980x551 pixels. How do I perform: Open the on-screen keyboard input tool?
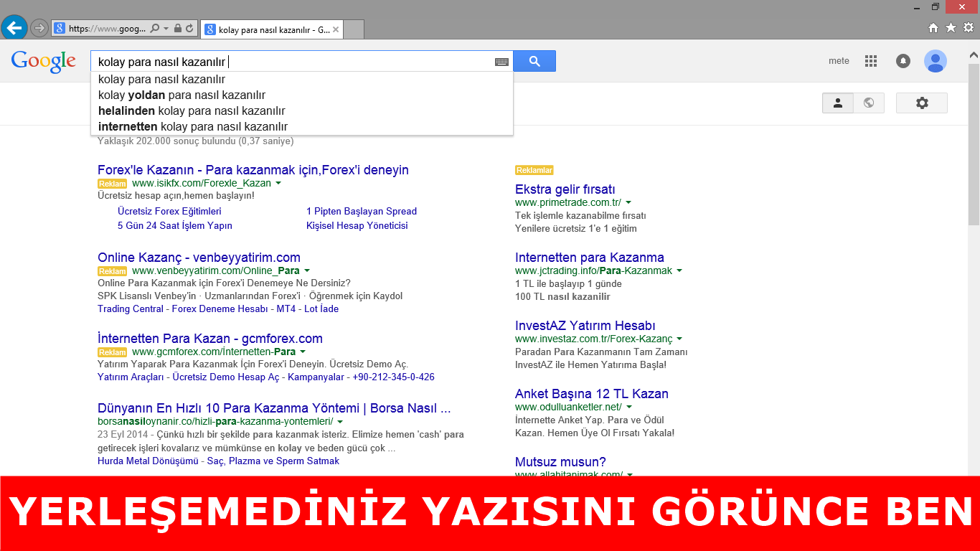pyautogui.click(x=501, y=62)
